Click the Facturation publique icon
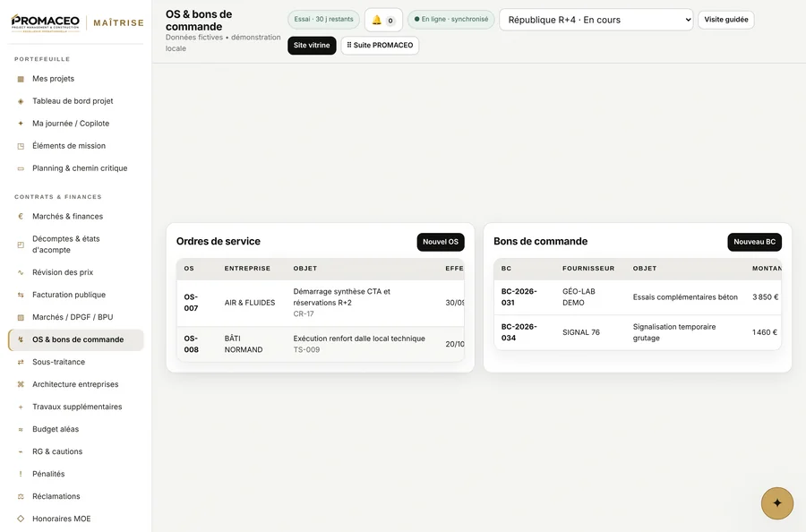The width and height of the screenshot is (806, 532). 21,295
